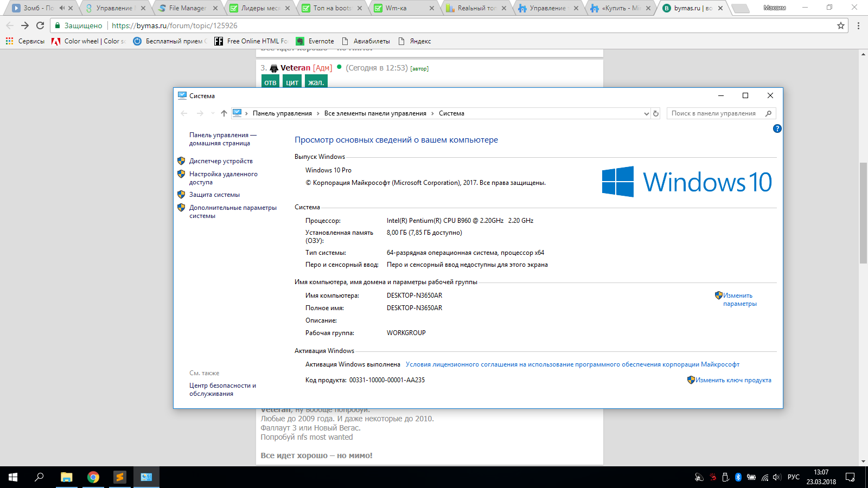Image resolution: width=868 pixels, height=488 pixels.
Task: Click Изменить параметры link
Action: 740,299
